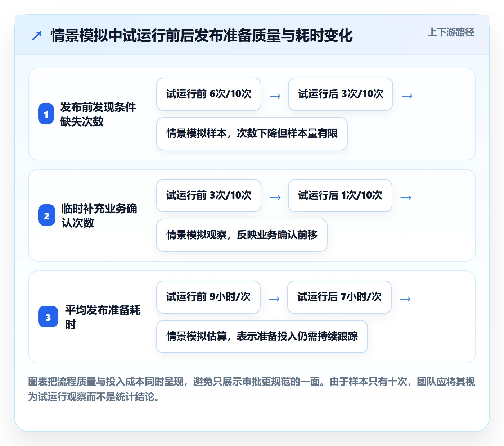Click 情景模拟估算，表示准备投入仍需持续跟踪 box
The width and height of the screenshot is (504, 446).
coord(262,337)
